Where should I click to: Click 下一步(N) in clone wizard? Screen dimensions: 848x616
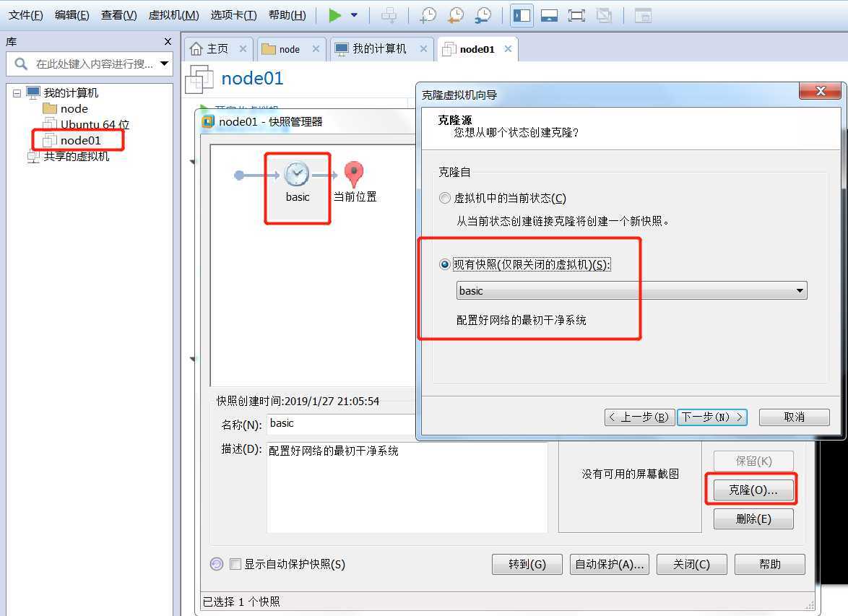(712, 417)
